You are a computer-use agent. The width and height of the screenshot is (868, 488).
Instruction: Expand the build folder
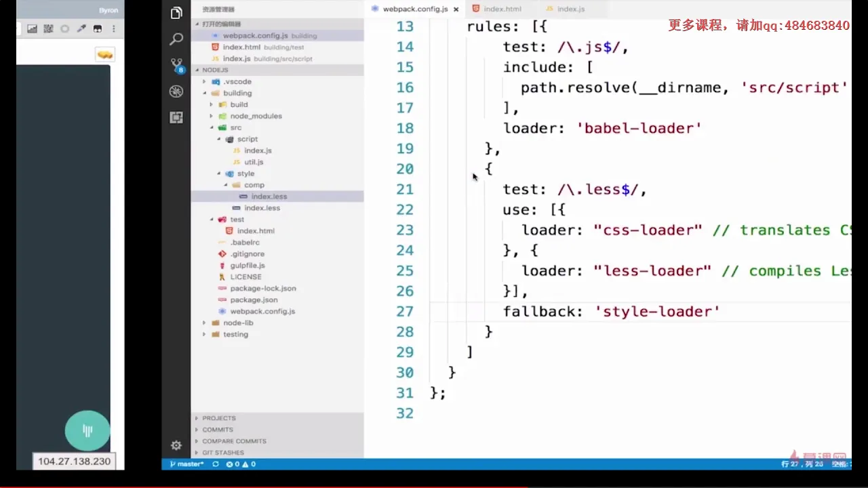tap(277, 104)
